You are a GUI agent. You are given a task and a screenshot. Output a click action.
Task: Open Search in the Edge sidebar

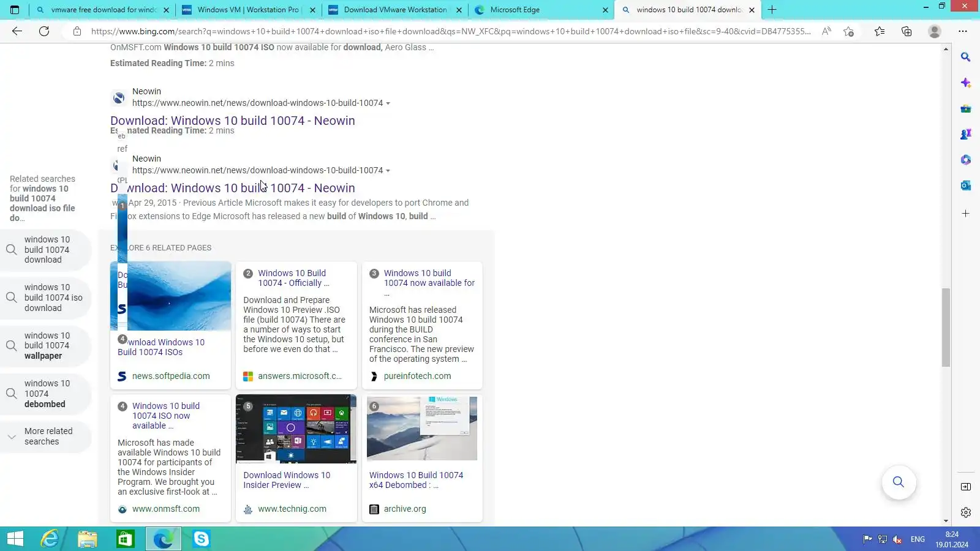[x=966, y=57]
